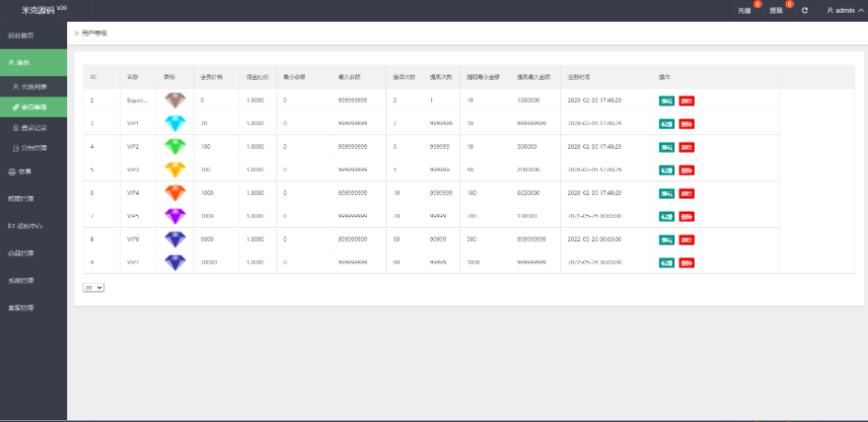Click the 1.0000 ratio cell in the VIP2 row
This screenshot has width=868, height=422.
[x=256, y=147]
